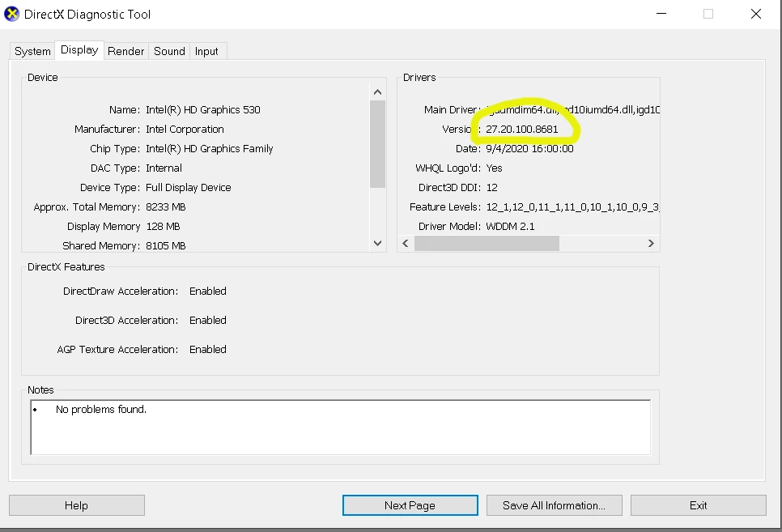Click WHQL Logo'd value 'Yes'

pyautogui.click(x=494, y=168)
